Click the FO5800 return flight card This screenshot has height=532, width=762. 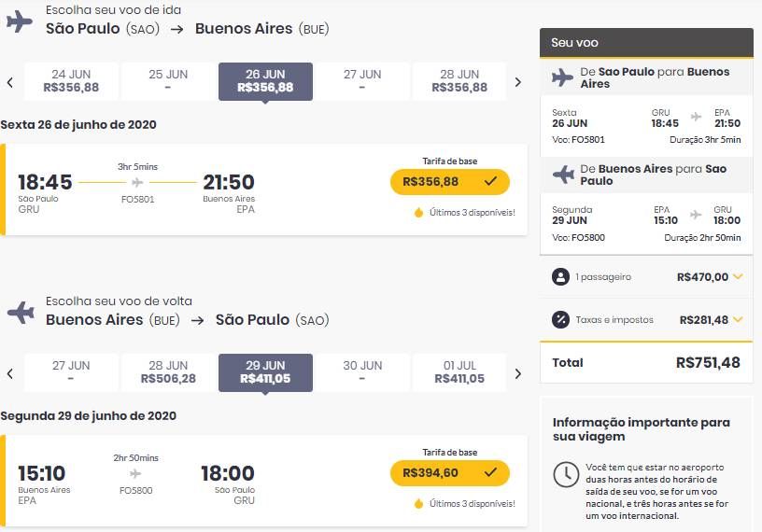(x=264, y=481)
